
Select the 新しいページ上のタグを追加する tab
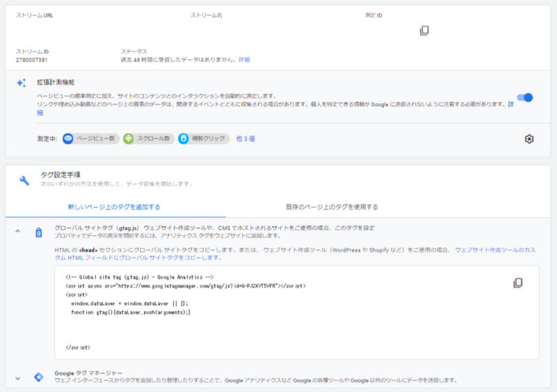pos(114,207)
